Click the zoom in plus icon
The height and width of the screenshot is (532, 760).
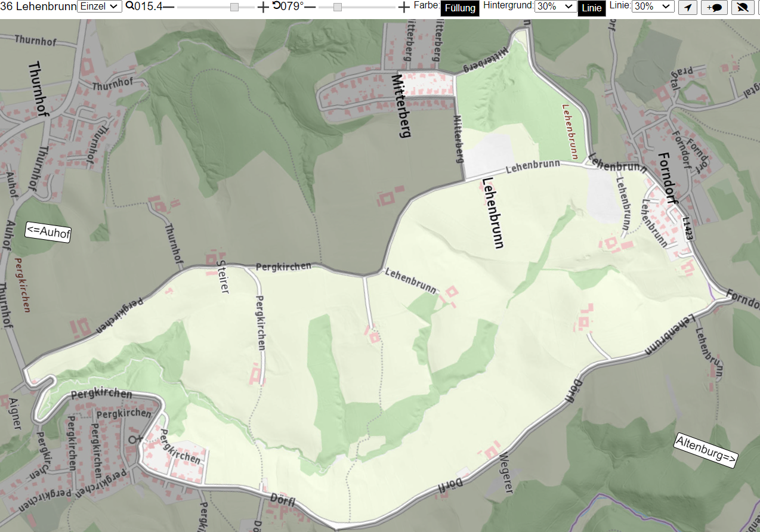tap(263, 7)
